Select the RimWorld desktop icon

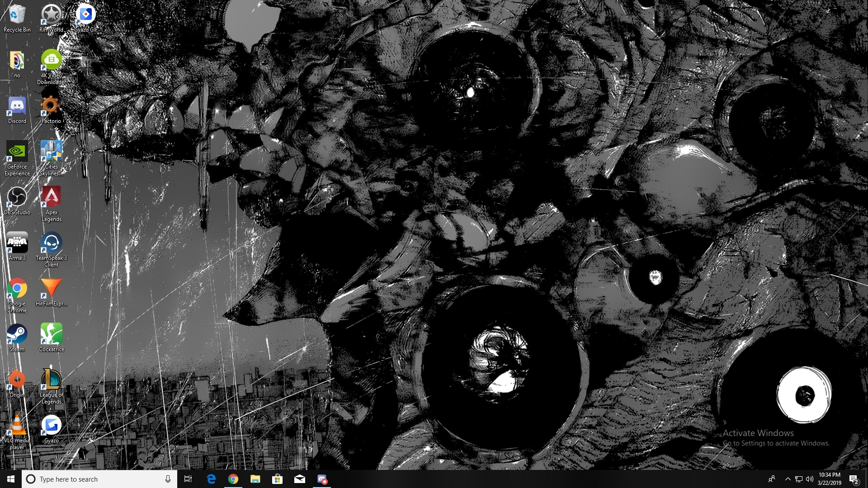coord(52,15)
